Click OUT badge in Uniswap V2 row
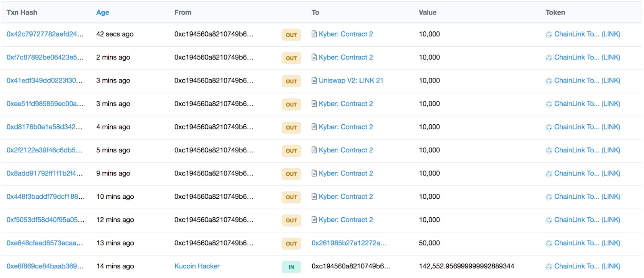This screenshot has height=278, width=644. (291, 81)
